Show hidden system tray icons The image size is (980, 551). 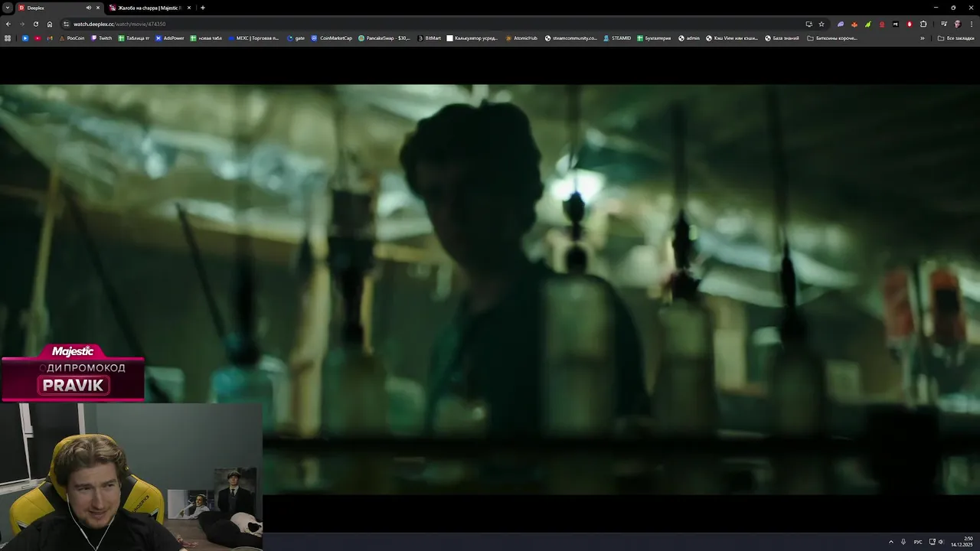[890, 542]
